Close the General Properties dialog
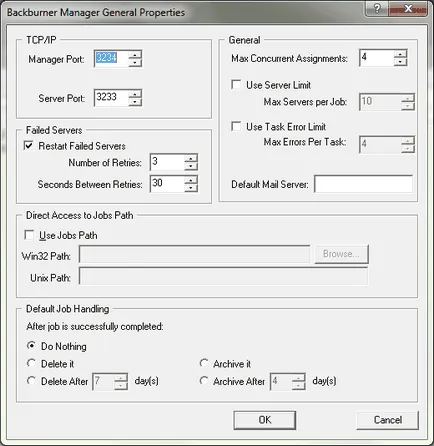434x446 pixels. (x=408, y=8)
